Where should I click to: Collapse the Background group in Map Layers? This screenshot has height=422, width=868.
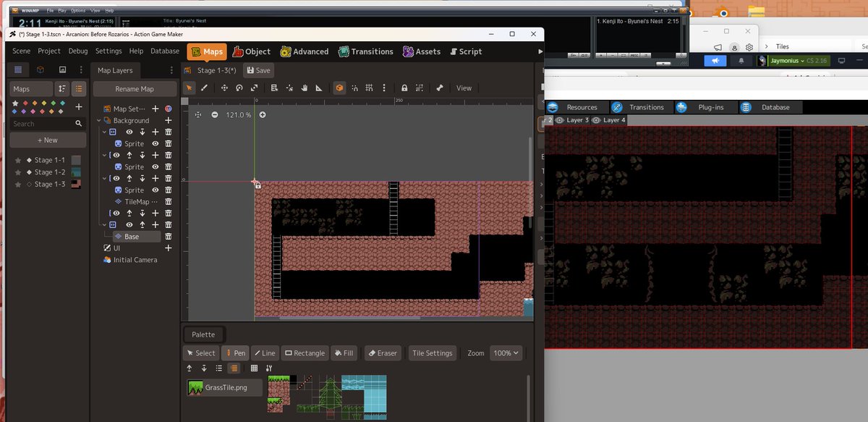click(98, 121)
